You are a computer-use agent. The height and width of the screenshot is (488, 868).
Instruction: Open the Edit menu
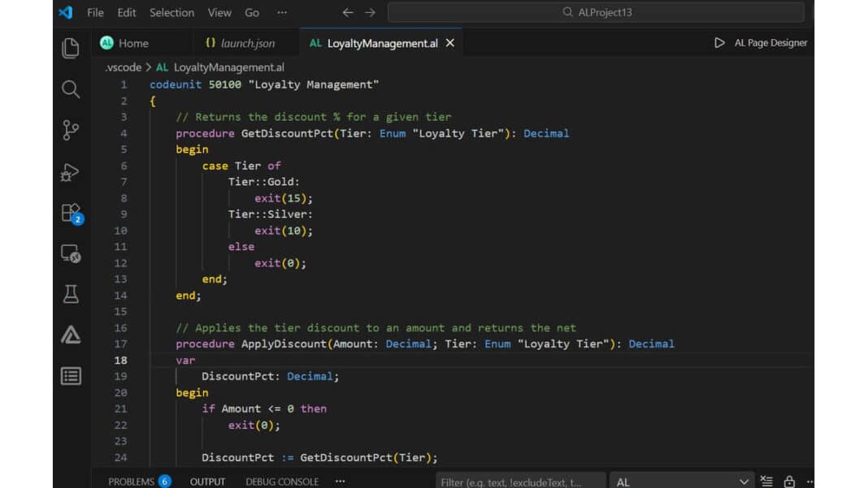click(x=126, y=12)
